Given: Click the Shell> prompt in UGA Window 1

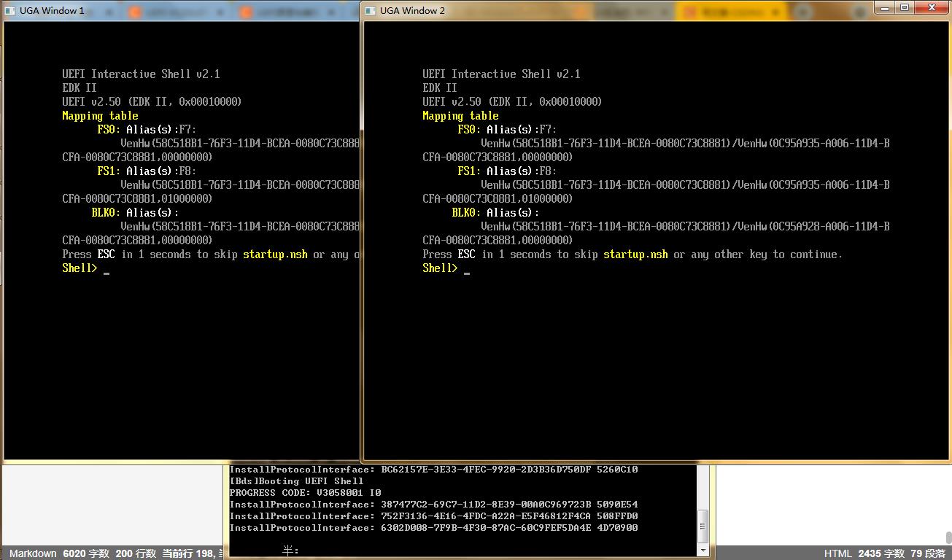Looking at the screenshot, I should 80,268.
